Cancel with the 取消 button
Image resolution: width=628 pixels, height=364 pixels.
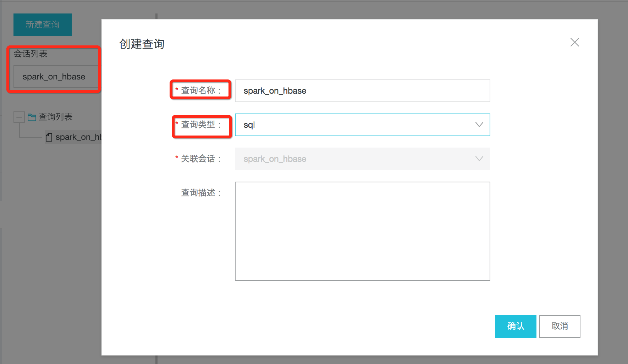[x=560, y=326]
